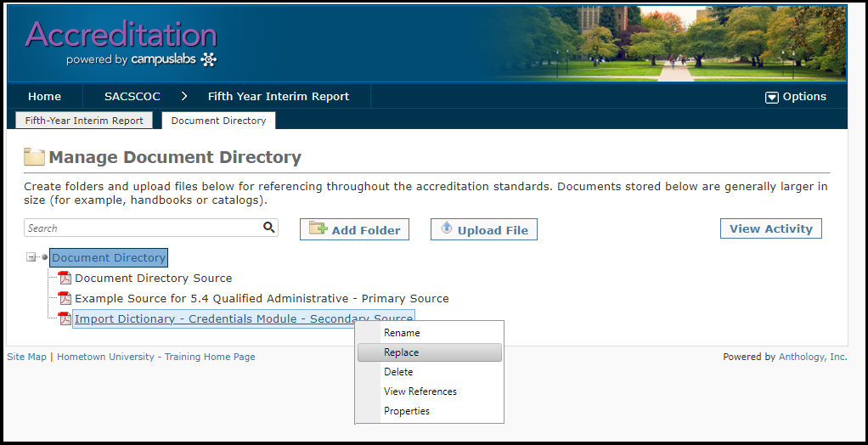Open Properties from the context menu
The image size is (868, 445).
pos(407,411)
